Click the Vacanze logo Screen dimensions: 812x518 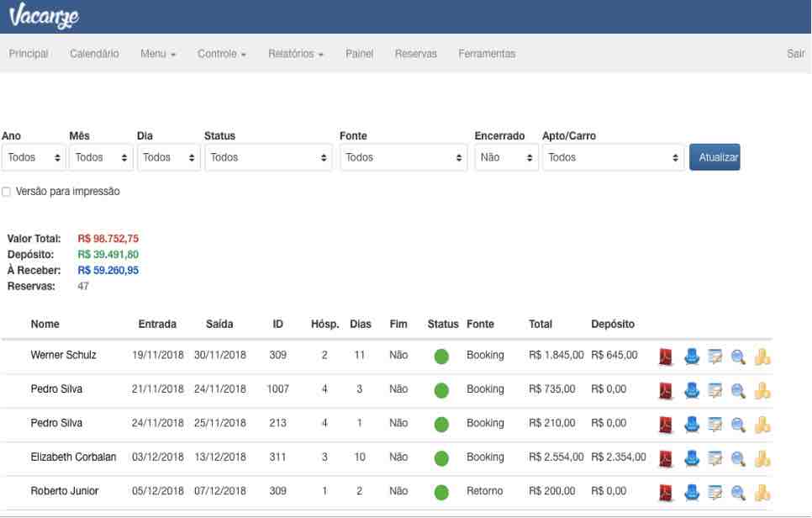coord(44,15)
